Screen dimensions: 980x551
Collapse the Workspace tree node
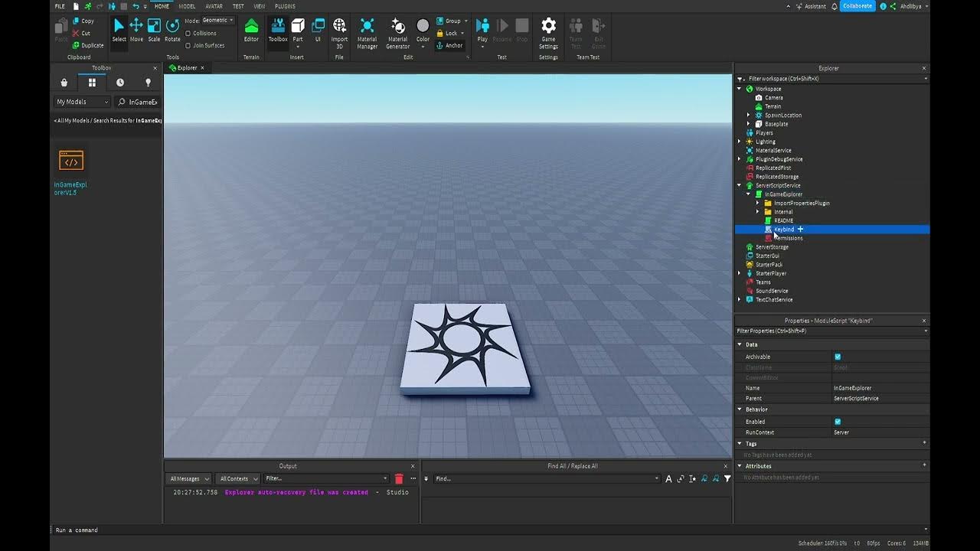(x=740, y=89)
